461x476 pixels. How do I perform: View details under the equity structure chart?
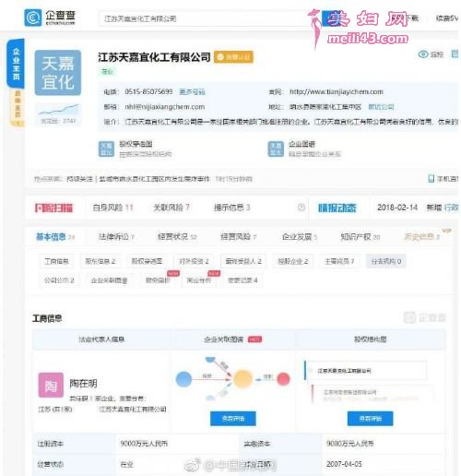[x=371, y=419]
